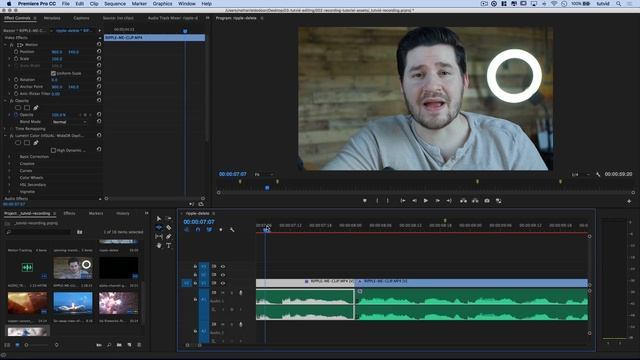Toggle nest sequence insert option in the timeline
640x360 pixels.
point(187,230)
